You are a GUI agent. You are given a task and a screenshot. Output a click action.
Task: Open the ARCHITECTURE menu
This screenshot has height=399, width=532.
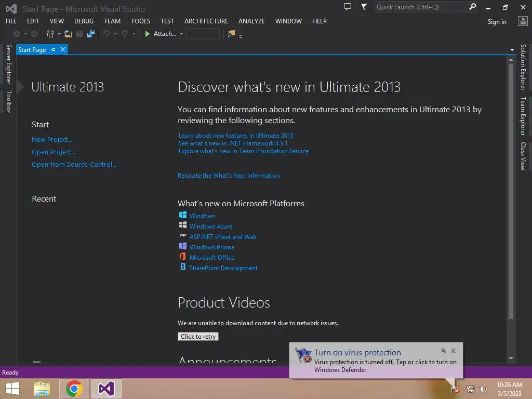click(206, 21)
